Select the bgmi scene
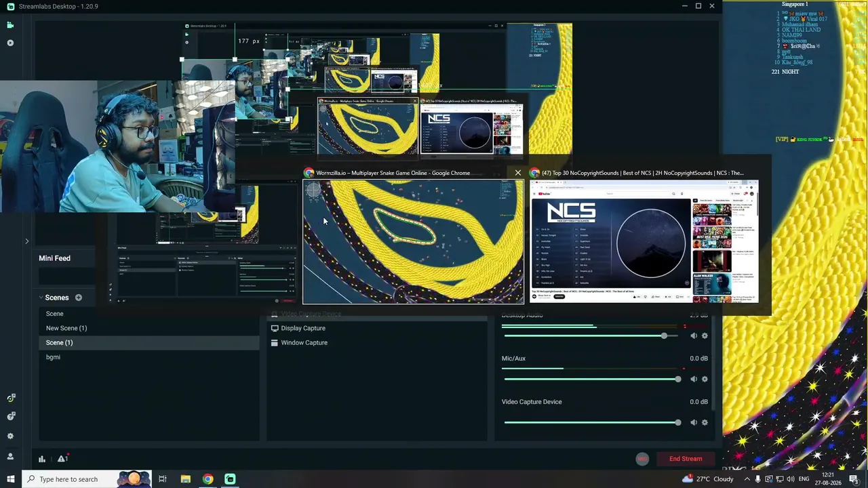 (149, 357)
